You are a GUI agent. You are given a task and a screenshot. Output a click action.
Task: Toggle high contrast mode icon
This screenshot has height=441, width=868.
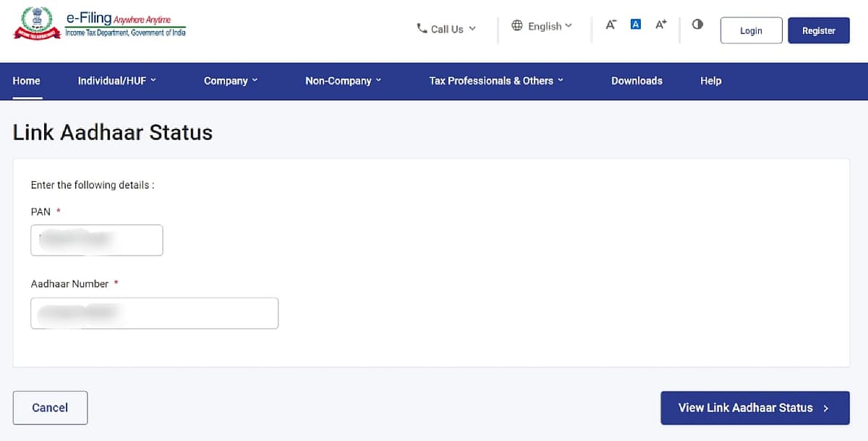[697, 25]
